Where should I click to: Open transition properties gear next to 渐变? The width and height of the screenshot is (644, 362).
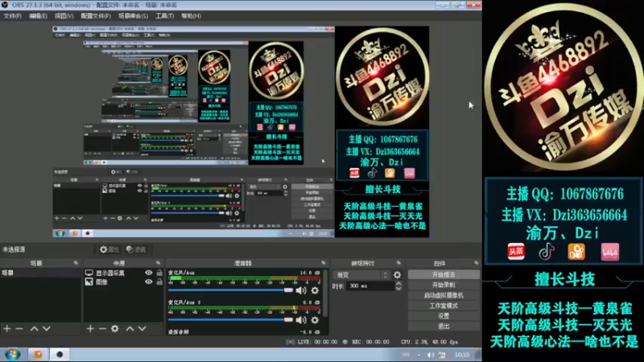pyautogui.click(x=397, y=275)
